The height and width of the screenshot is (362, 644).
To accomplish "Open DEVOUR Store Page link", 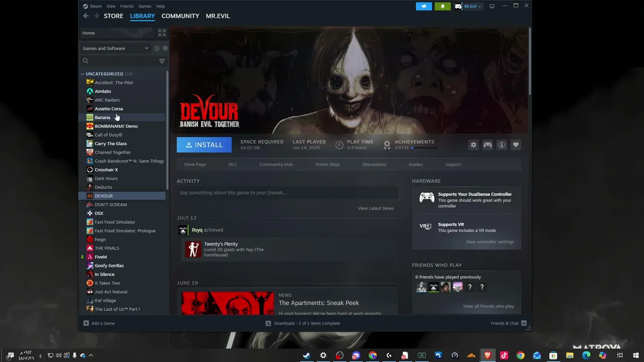I will point(195,164).
